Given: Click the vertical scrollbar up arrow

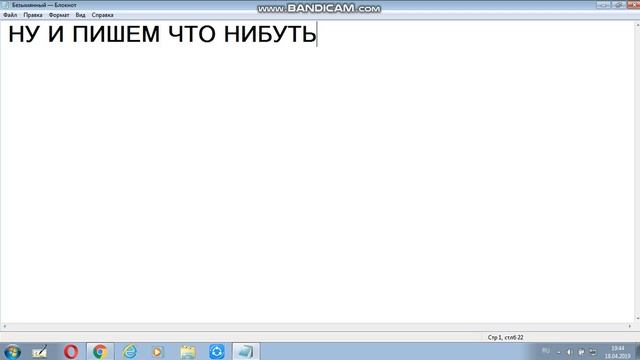Looking at the screenshot, I should point(637,25).
